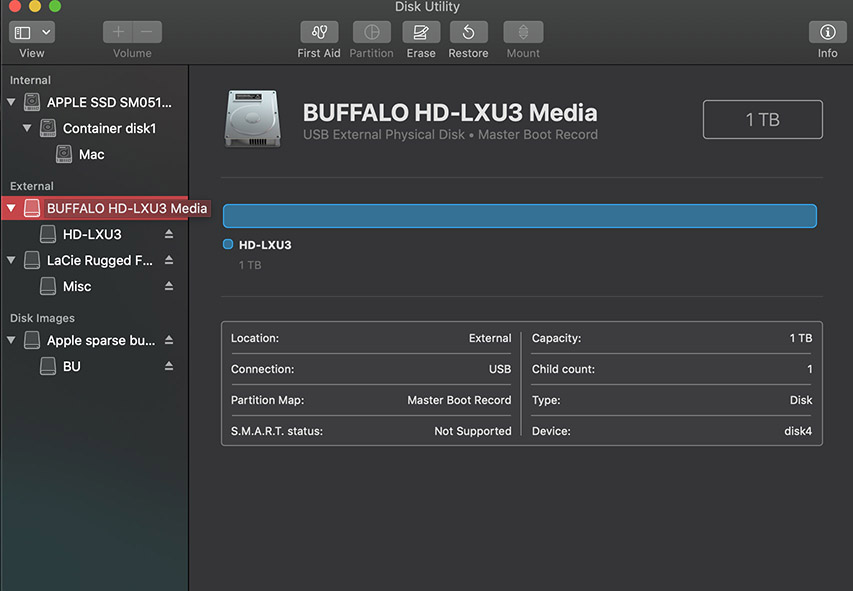The image size is (853, 591).
Task: Click the blue HD-LXU3 legend swatch
Action: [x=228, y=244]
